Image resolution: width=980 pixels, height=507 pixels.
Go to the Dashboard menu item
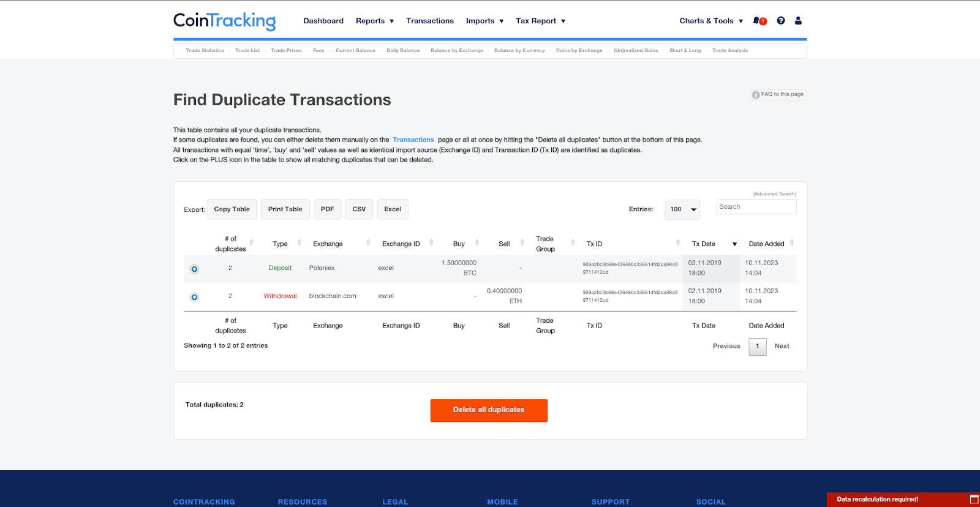[323, 21]
